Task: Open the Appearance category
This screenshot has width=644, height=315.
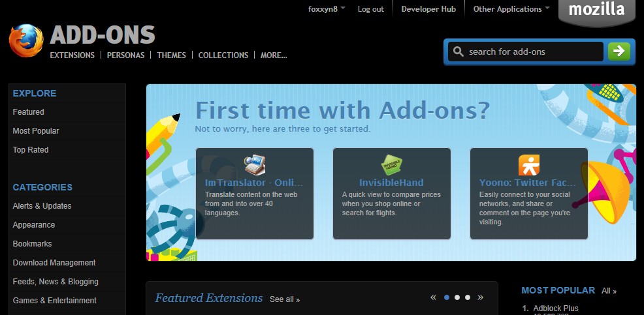Action: pyautogui.click(x=34, y=225)
